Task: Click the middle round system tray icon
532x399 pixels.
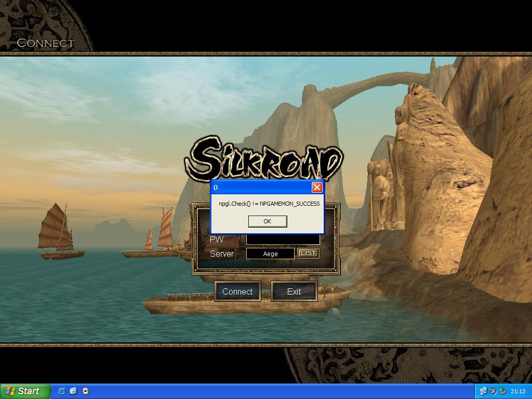Action: pyautogui.click(x=493, y=391)
